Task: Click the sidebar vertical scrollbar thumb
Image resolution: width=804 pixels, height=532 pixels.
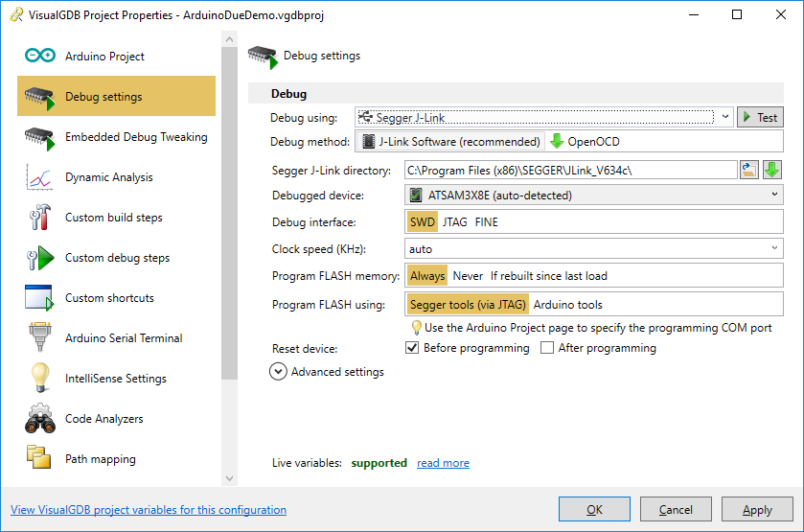Action: point(229,213)
